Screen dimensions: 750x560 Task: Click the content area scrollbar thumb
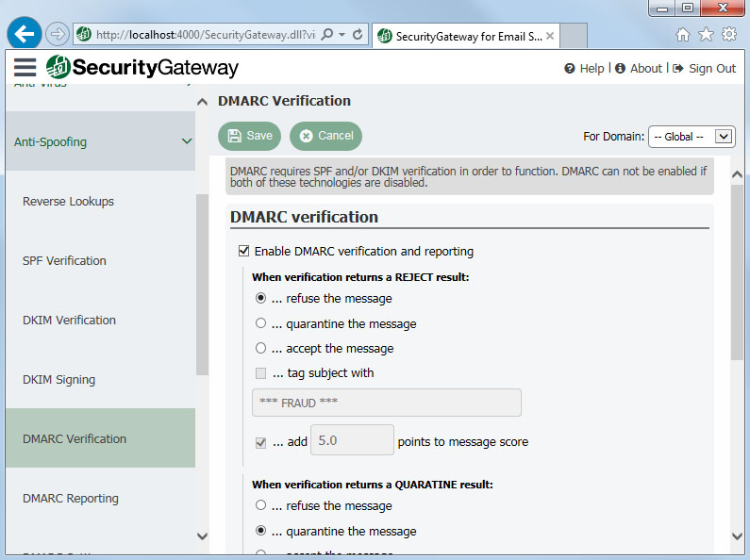coord(737,272)
